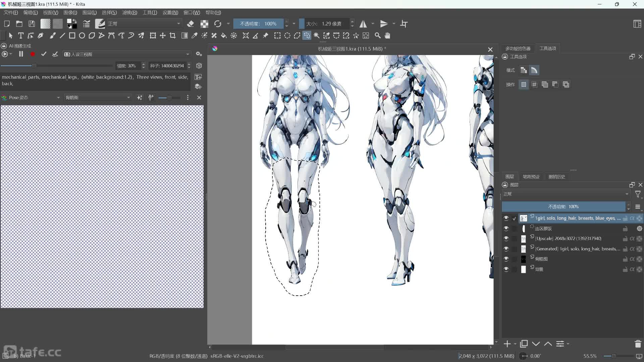Open the layer blending mode 正常 dropdown
This screenshot has height=362, width=644.
pos(566,194)
